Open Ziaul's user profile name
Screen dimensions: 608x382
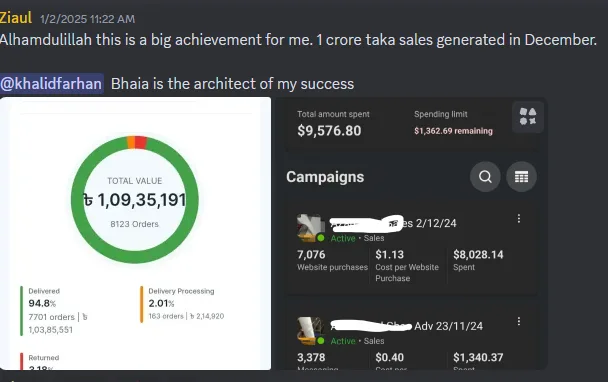(16, 17)
